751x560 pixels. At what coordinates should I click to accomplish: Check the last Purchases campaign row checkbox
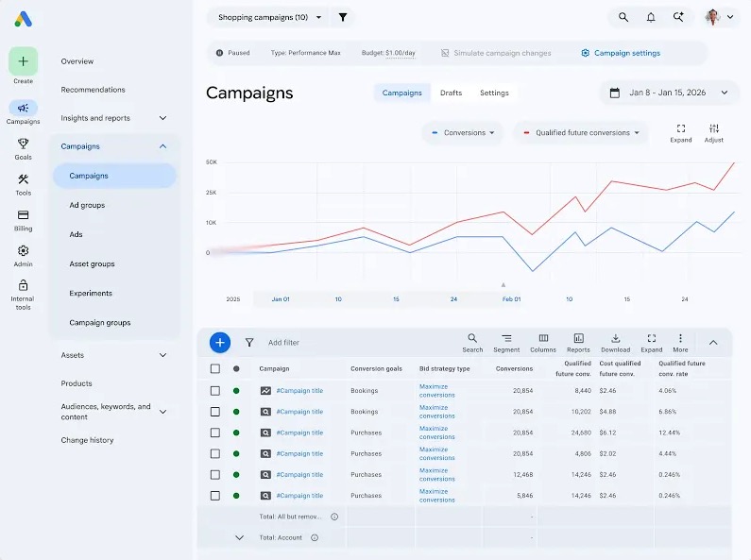click(215, 496)
